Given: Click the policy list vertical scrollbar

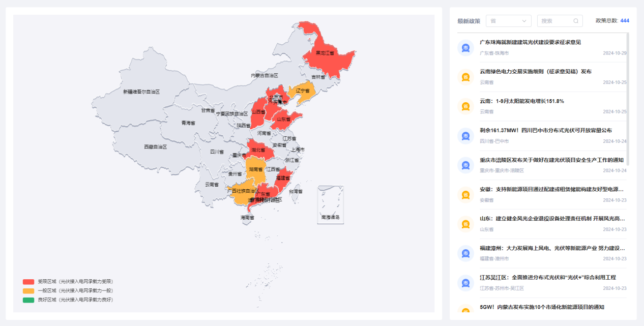Looking at the screenshot, I should [628, 99].
